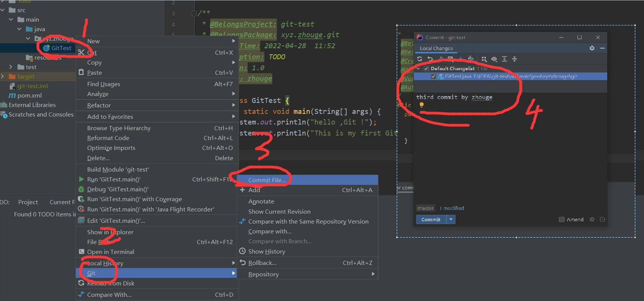Click the Debug bug icon in menu
Image resolution: width=644 pixels, height=301 pixels.
(81, 189)
